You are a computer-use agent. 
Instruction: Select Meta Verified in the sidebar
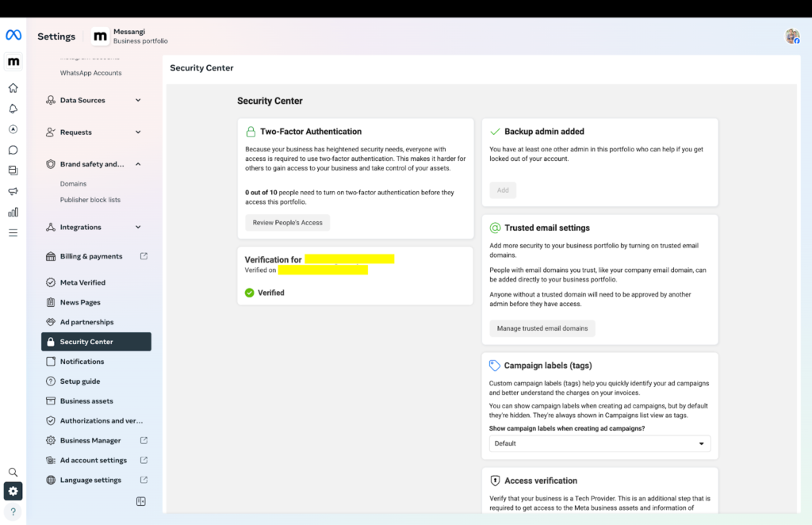(x=82, y=282)
